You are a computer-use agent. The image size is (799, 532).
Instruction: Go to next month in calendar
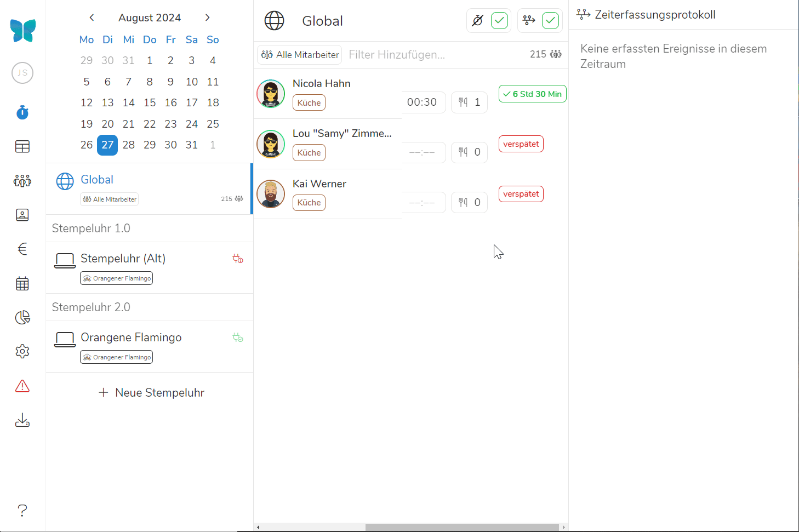(207, 18)
